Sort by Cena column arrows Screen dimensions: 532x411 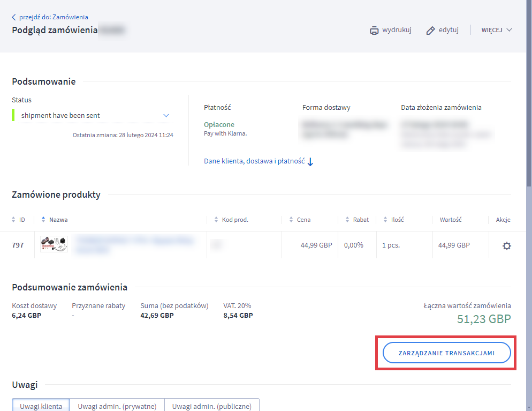291,220
